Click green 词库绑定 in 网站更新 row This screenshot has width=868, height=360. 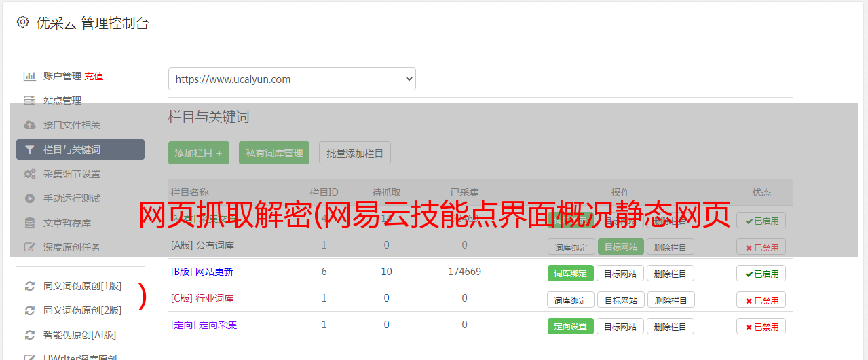click(571, 273)
